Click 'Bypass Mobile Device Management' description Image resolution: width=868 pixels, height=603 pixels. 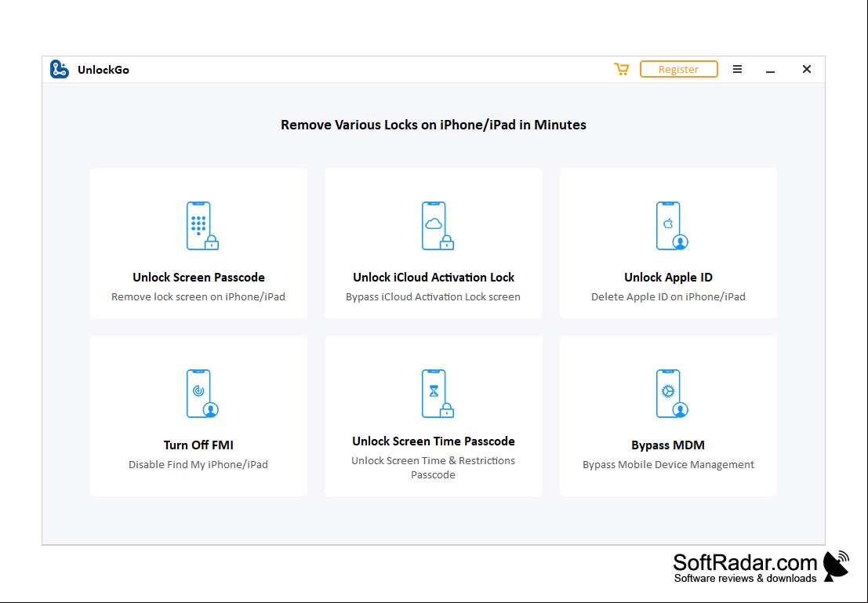668,464
